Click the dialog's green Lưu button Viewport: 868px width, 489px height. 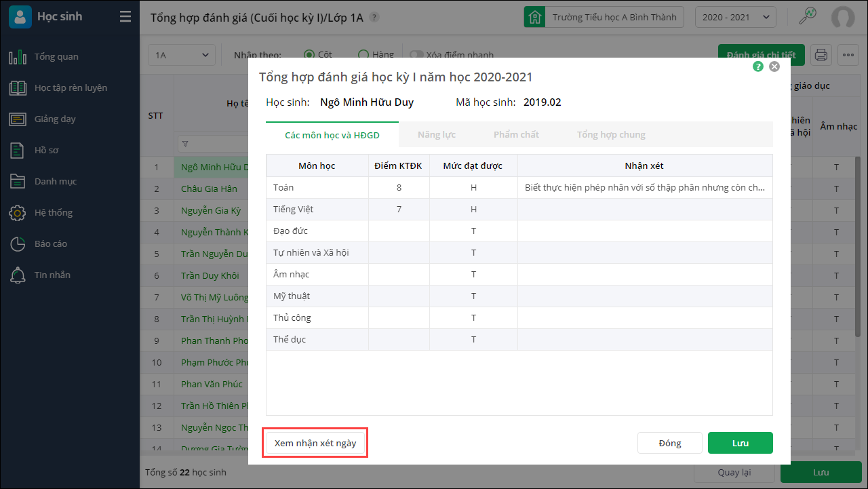pos(741,443)
